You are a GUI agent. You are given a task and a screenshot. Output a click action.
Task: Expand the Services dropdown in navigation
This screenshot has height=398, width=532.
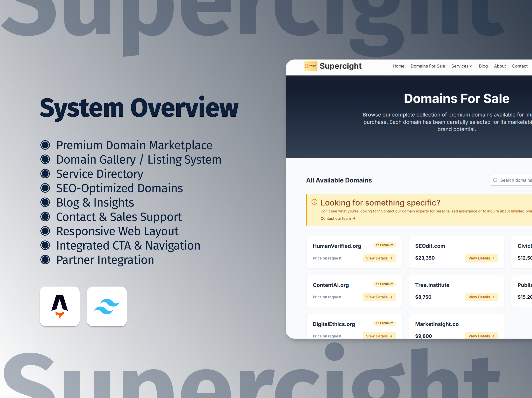coord(461,66)
